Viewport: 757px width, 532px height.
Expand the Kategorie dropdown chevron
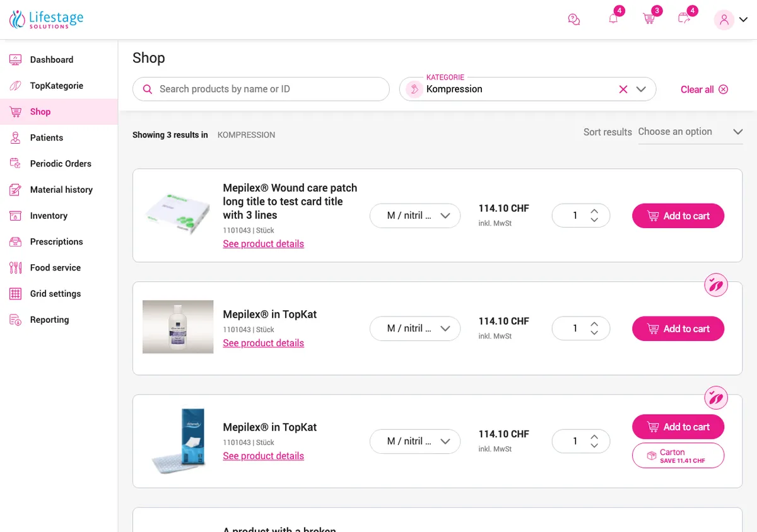642,90
